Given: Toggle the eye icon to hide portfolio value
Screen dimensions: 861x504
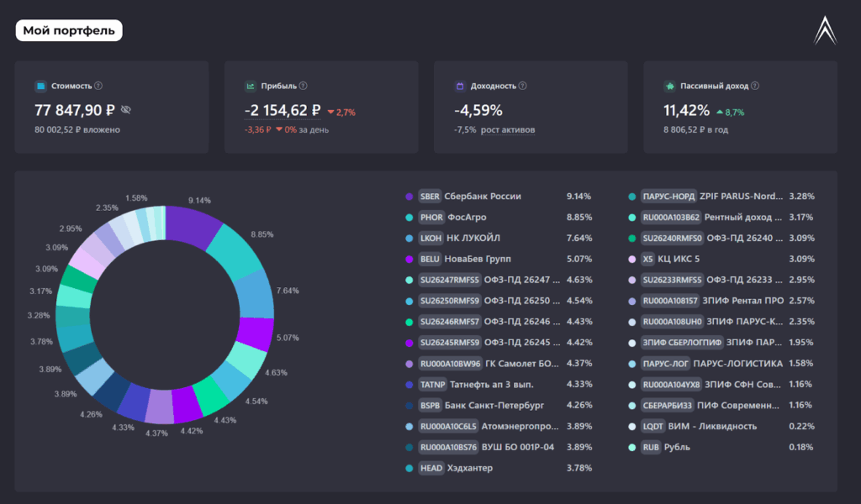Looking at the screenshot, I should pyautogui.click(x=126, y=110).
